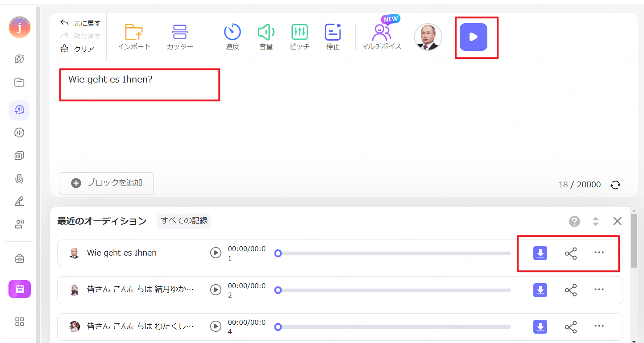Click the help question mark icon
644x343 pixels.
click(x=574, y=221)
